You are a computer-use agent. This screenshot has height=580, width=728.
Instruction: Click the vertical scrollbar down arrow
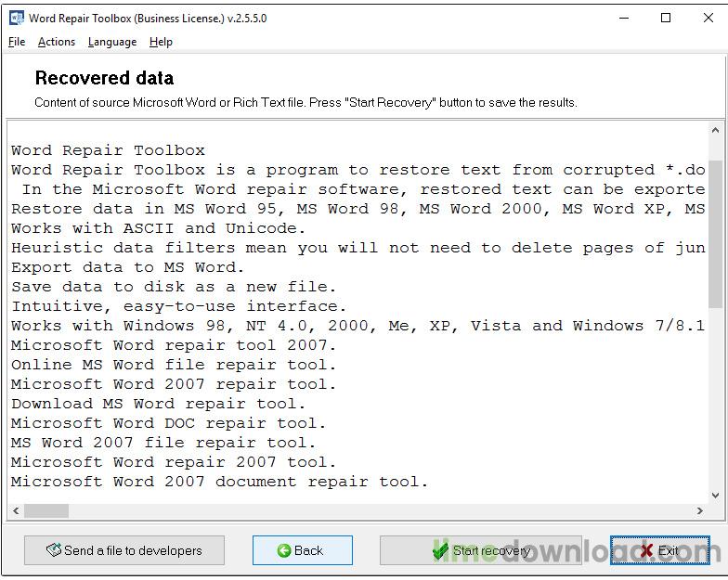715,496
